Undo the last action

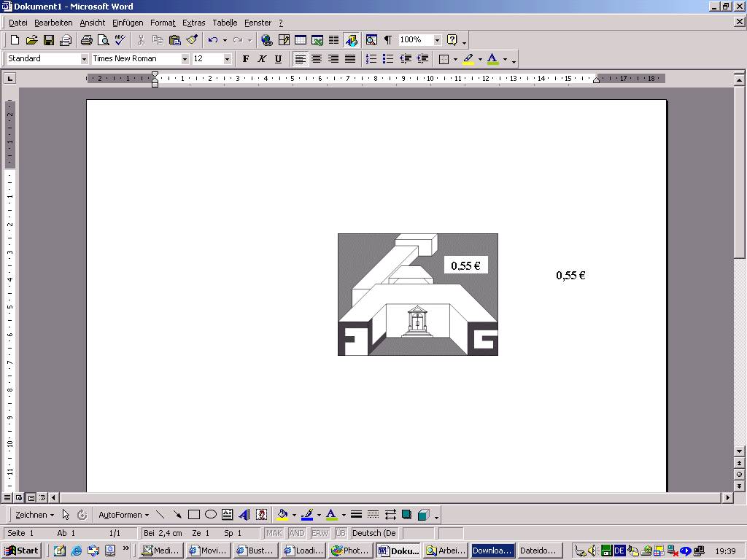[212, 40]
